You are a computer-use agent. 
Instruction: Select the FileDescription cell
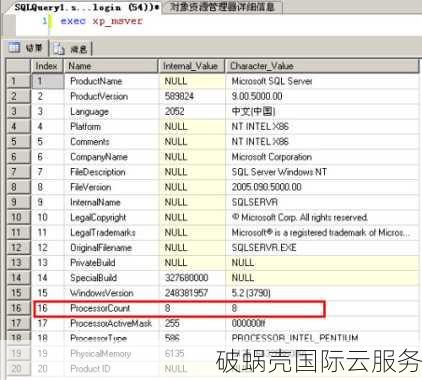coord(111,172)
